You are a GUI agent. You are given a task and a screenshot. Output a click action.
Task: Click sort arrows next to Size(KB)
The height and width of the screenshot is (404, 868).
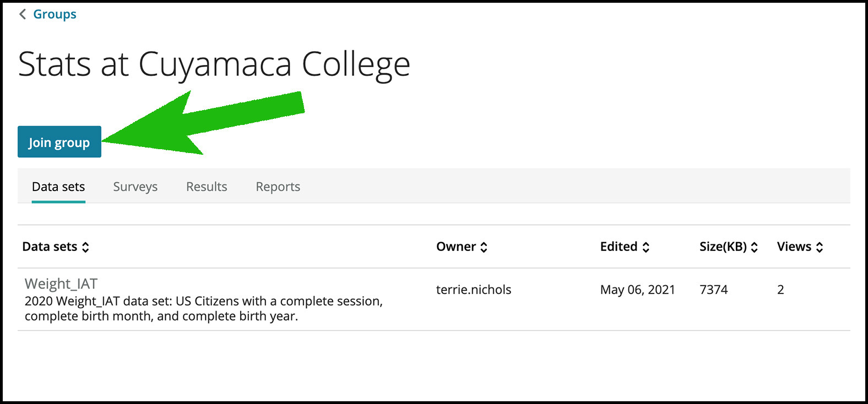(x=754, y=247)
